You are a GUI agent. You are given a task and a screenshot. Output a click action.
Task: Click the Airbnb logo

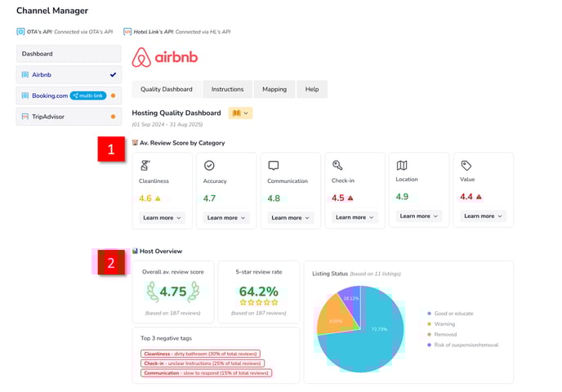point(165,57)
